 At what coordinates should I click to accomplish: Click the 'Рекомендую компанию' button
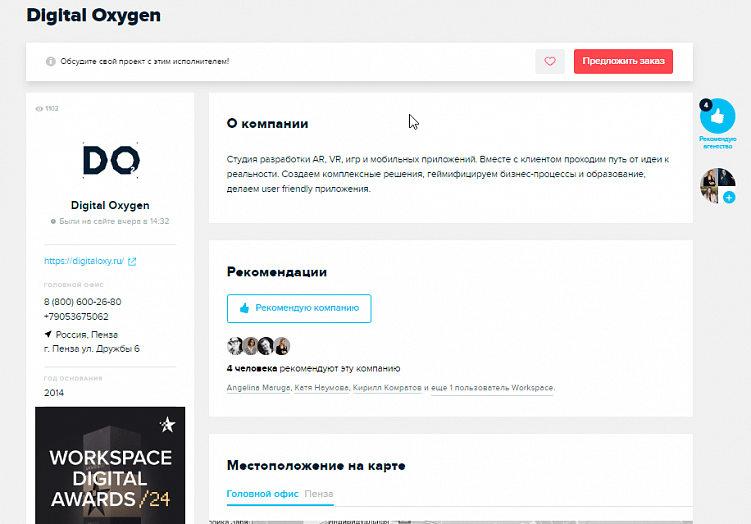[x=299, y=308]
